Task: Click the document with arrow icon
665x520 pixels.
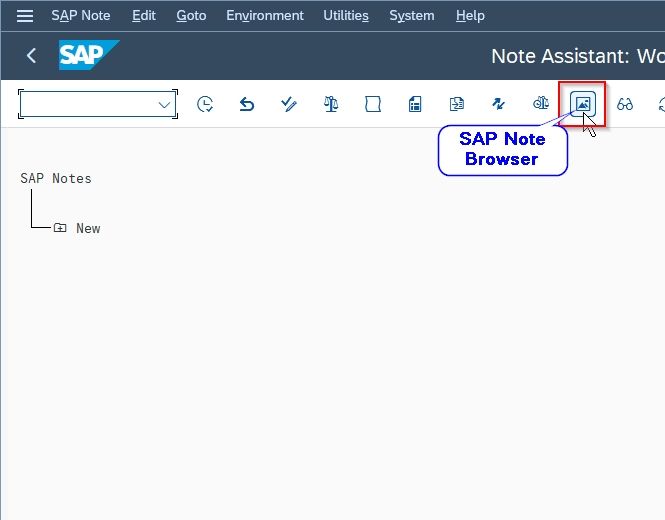Action: coord(457,104)
